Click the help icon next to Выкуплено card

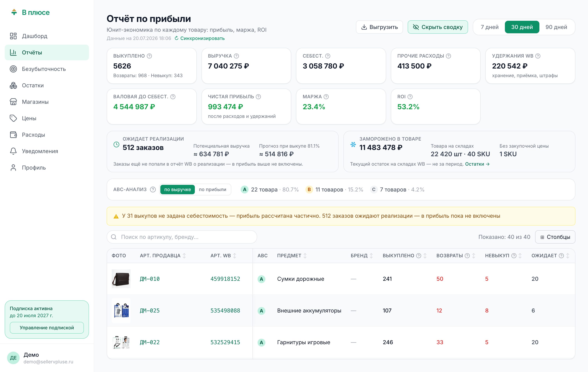[149, 56]
